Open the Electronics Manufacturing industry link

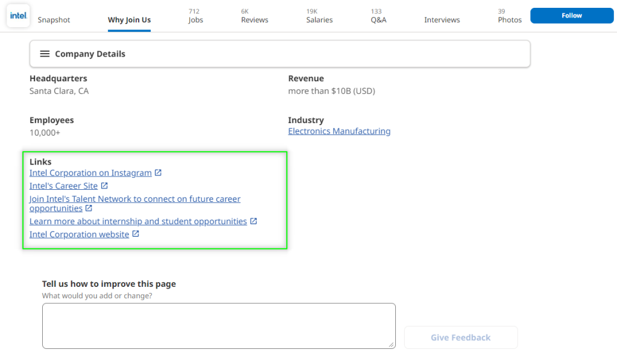tap(339, 131)
